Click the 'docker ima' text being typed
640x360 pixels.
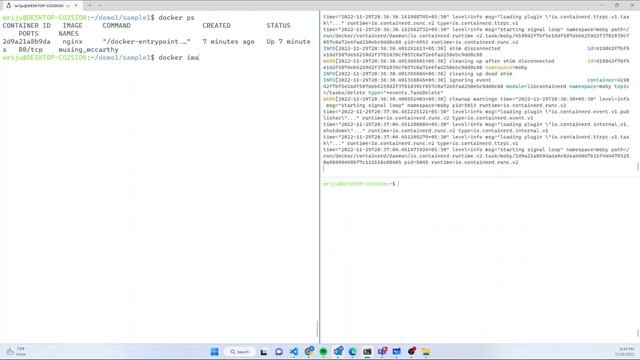[178, 58]
